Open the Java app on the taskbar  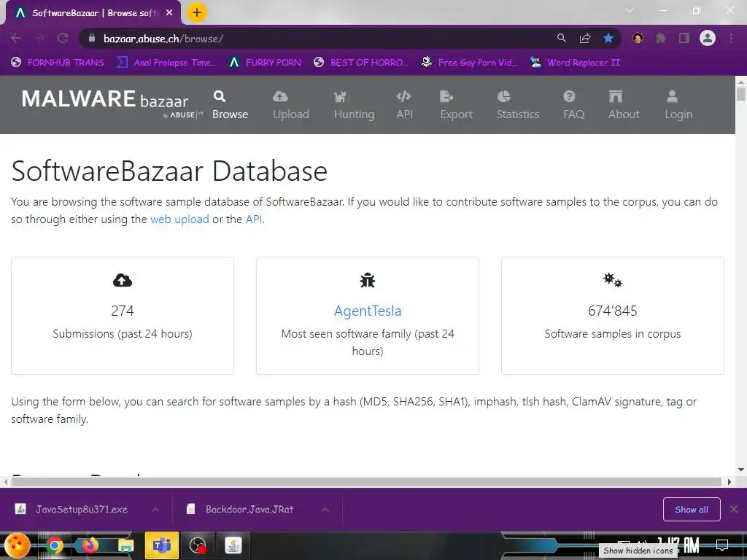(233, 545)
